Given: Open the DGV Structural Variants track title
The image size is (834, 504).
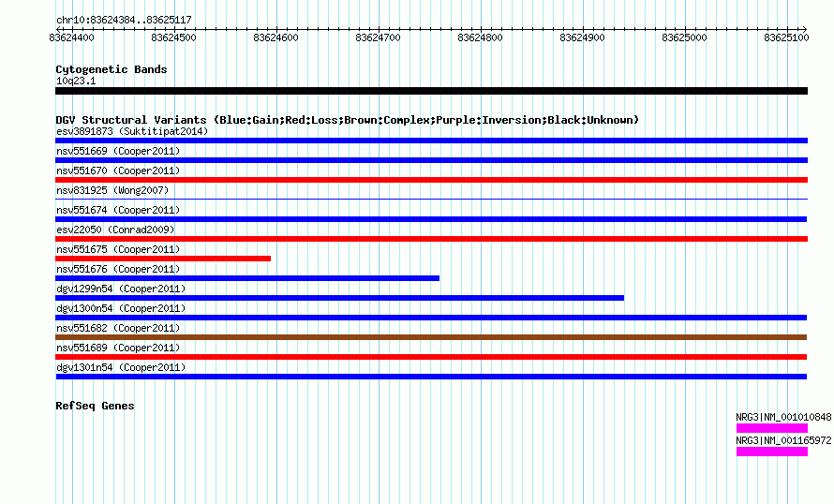Looking at the screenshot, I should point(348,120).
